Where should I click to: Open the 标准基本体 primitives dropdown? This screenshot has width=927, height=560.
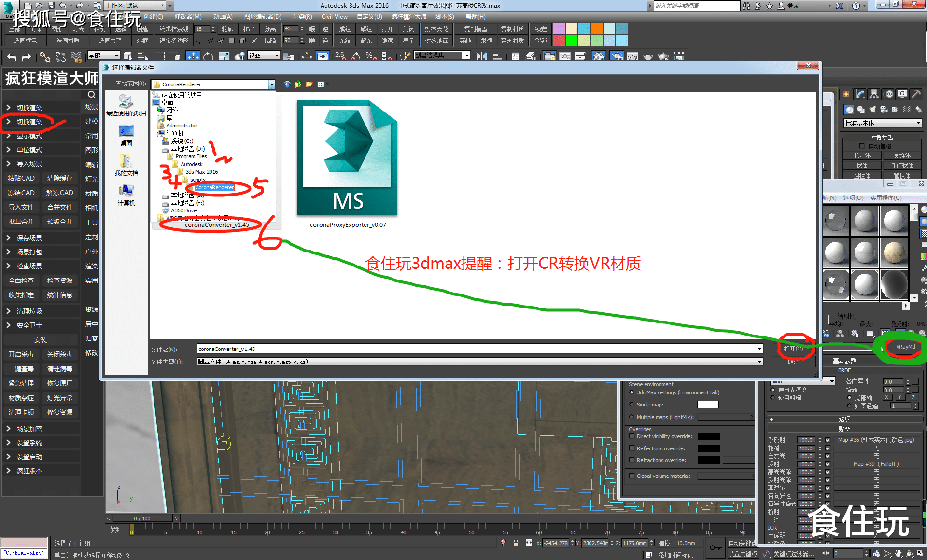883,123
